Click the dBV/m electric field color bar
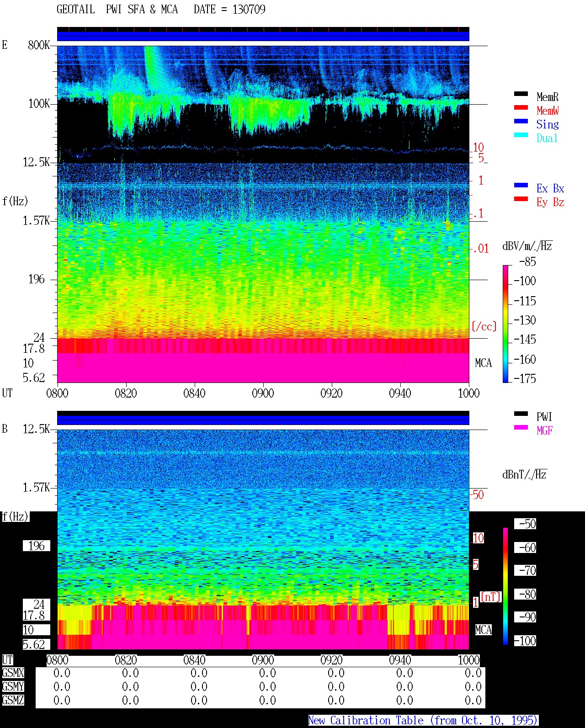 click(505, 324)
